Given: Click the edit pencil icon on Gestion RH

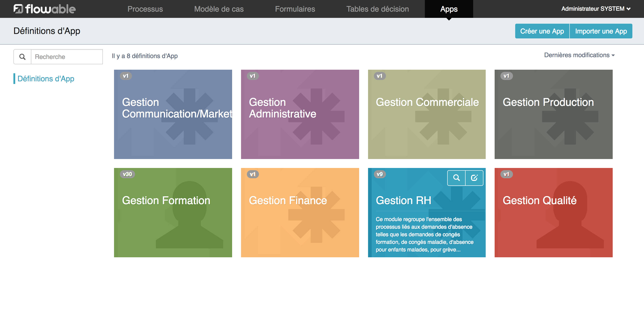Looking at the screenshot, I should coord(474,178).
